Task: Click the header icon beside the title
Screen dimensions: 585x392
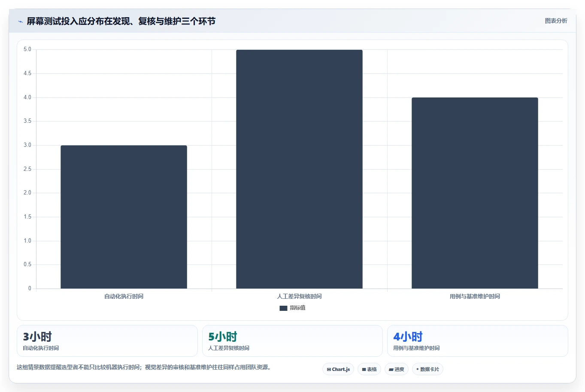Action: 20,21
